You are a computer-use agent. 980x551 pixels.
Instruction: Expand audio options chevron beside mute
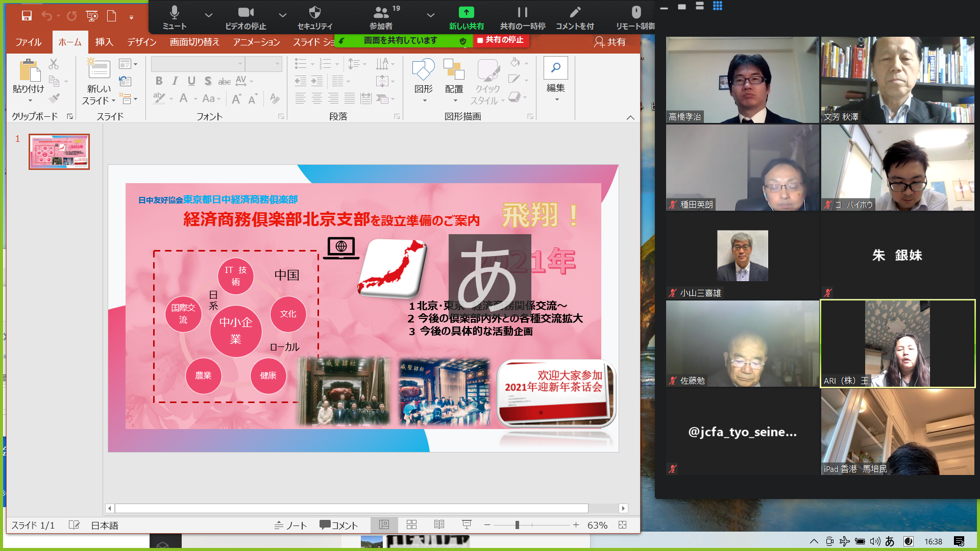point(208,15)
